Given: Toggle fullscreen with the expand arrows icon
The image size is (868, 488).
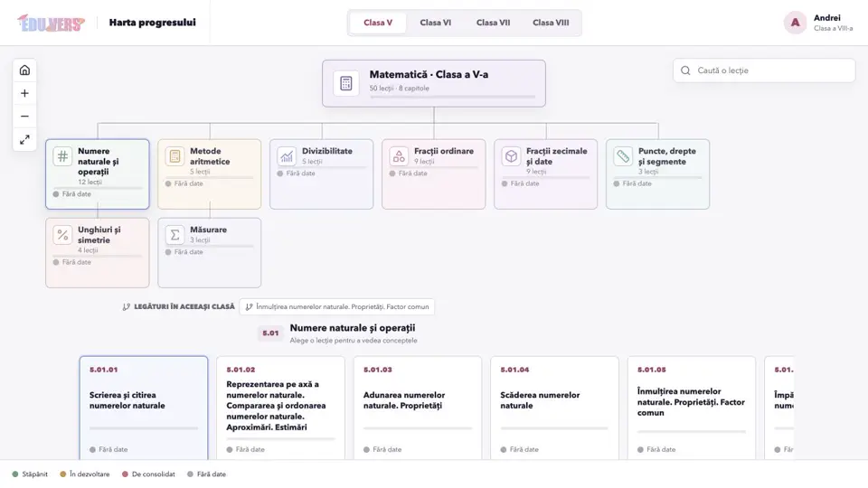Looking at the screenshot, I should pyautogui.click(x=24, y=140).
